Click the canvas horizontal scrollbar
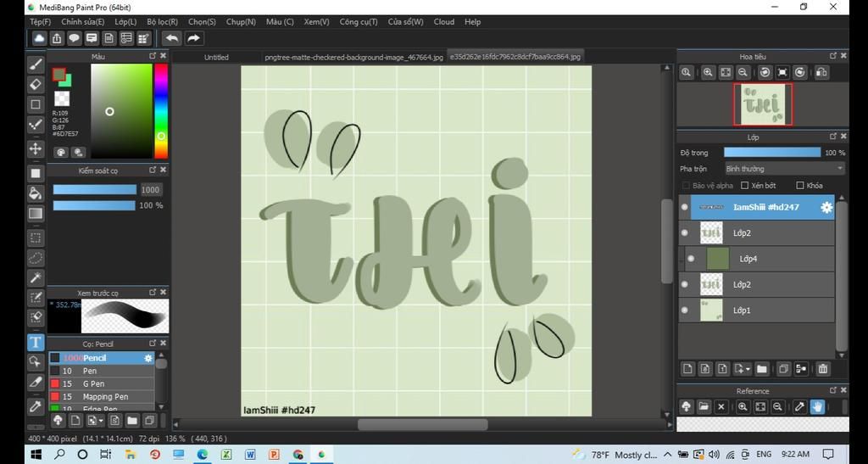 click(x=422, y=424)
